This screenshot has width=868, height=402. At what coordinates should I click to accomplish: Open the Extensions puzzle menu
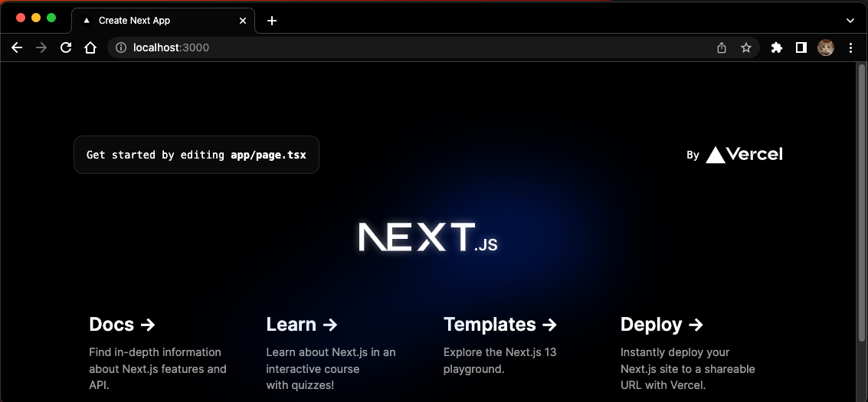[777, 48]
